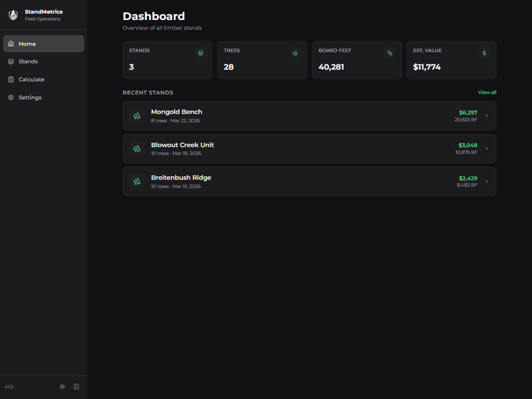
Task: Click the tree icon in Trees card
Action: pos(295,53)
